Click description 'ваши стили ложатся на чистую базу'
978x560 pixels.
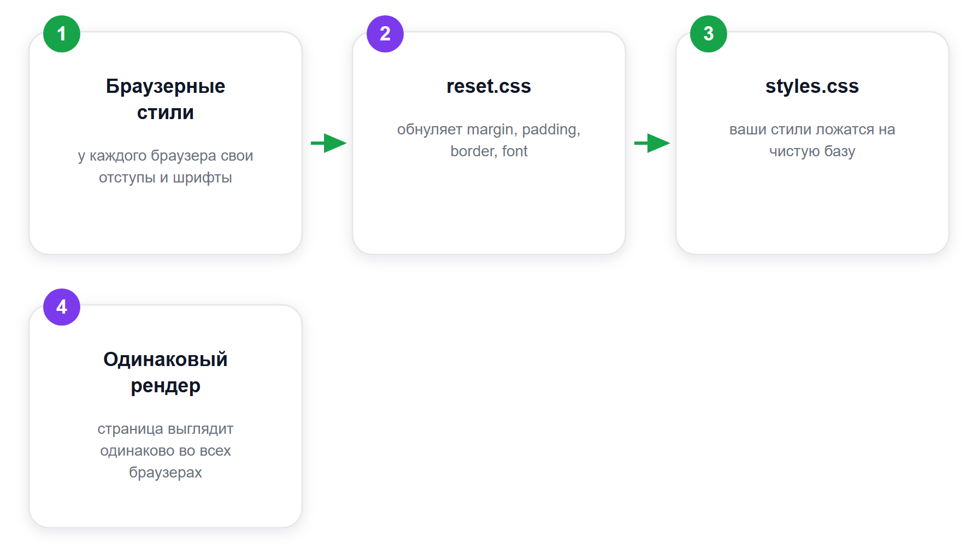(812, 140)
